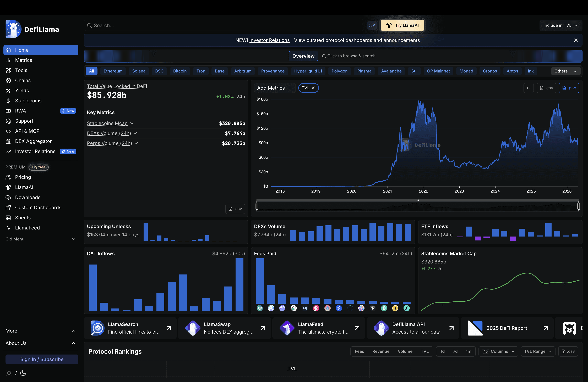The image size is (588, 382).
Task: Open Sheets in sidebar
Action: (41, 218)
